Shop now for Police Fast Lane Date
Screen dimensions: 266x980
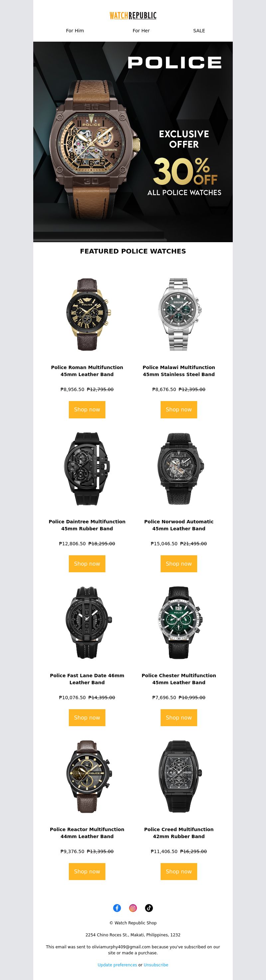tap(87, 718)
